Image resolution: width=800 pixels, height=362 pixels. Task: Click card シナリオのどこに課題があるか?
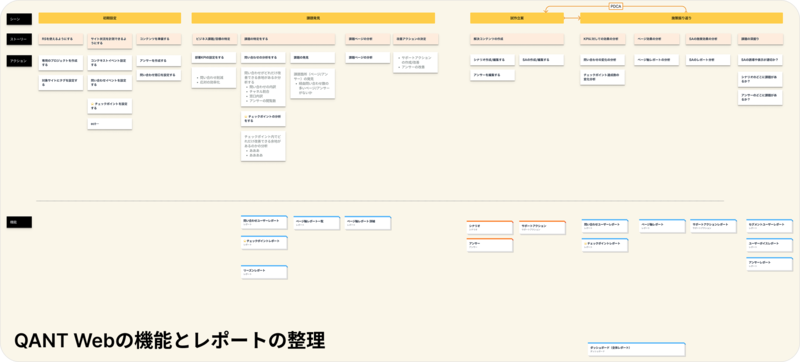pyautogui.click(x=760, y=78)
